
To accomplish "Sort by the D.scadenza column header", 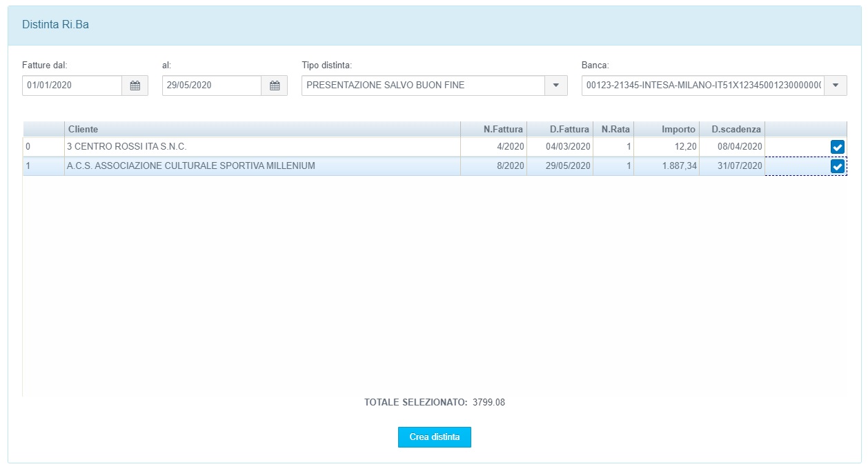I will (732, 129).
